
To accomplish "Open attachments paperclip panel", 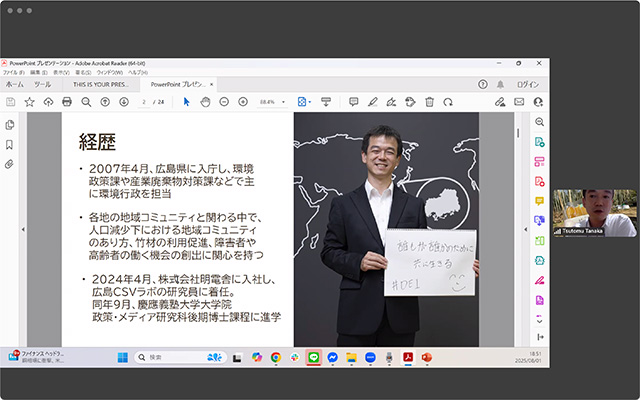I will coord(9,164).
